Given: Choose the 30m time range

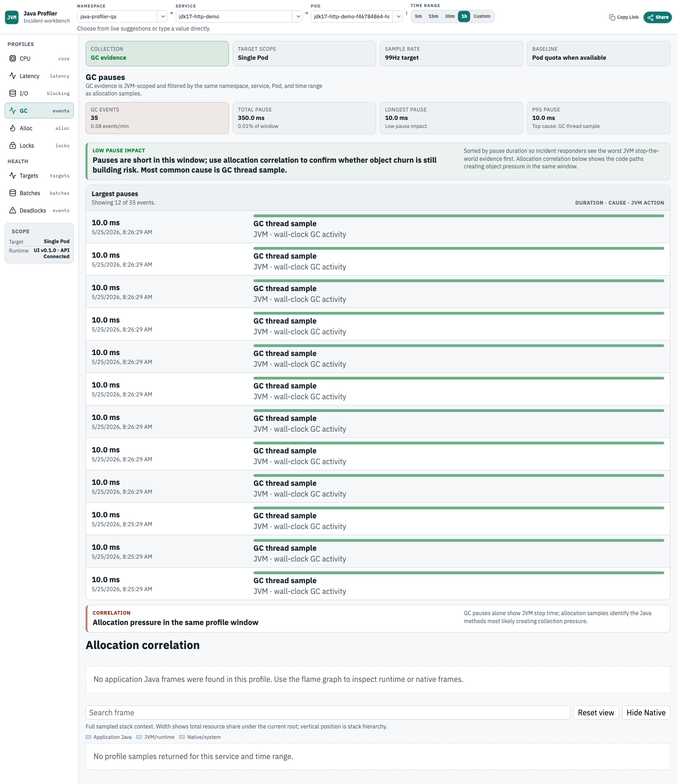Looking at the screenshot, I should click(450, 16).
